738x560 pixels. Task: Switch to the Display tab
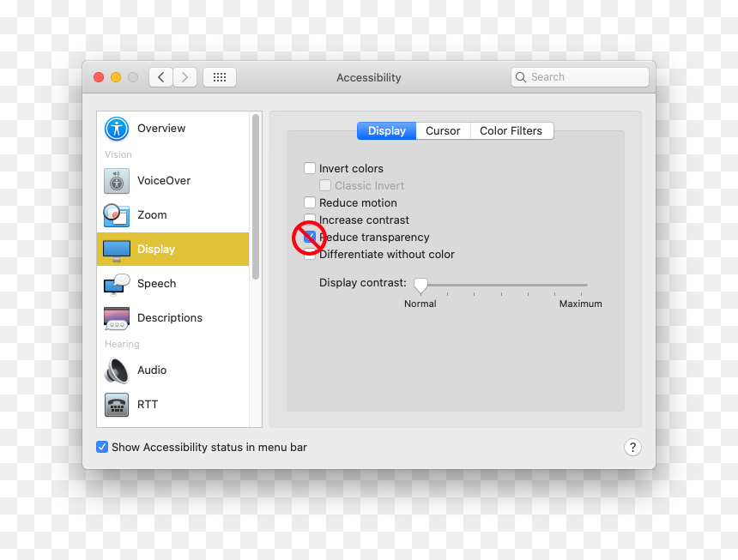coord(386,130)
